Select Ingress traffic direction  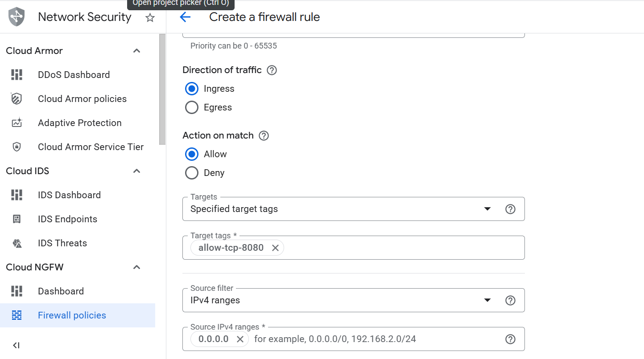tap(191, 88)
